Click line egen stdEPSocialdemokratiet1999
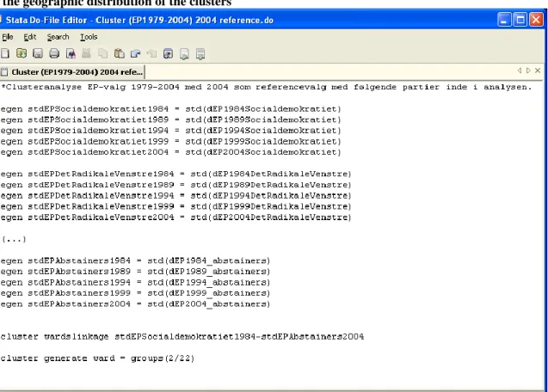Screen dimensions: 548x392 pyautogui.click(x=170, y=142)
